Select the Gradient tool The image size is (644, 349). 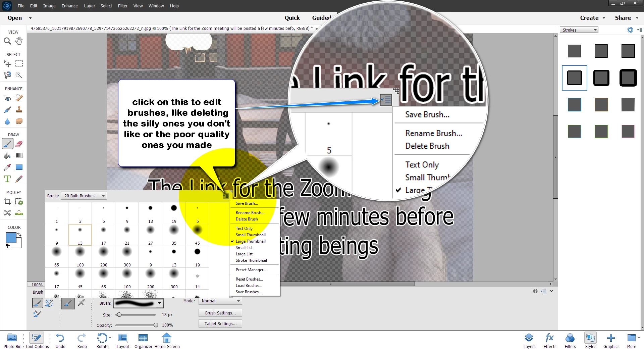[19, 155]
